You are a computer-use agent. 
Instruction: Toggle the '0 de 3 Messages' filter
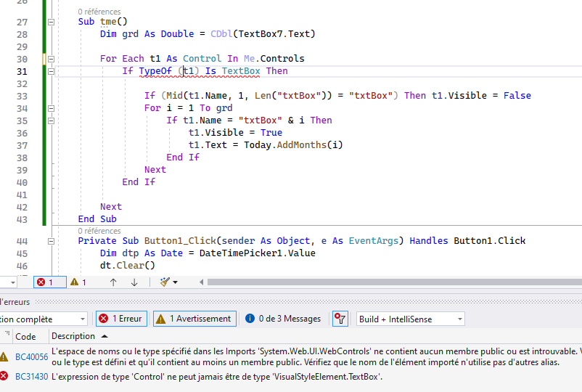point(283,319)
